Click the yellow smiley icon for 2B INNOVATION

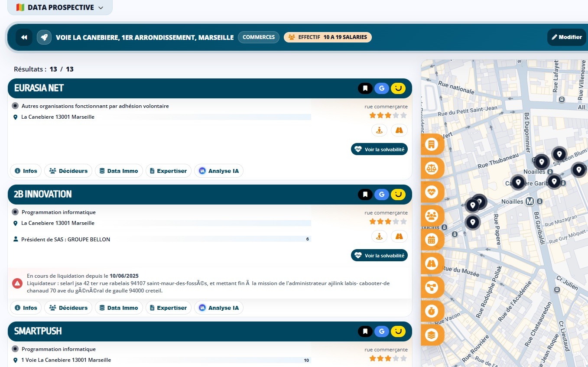point(398,195)
